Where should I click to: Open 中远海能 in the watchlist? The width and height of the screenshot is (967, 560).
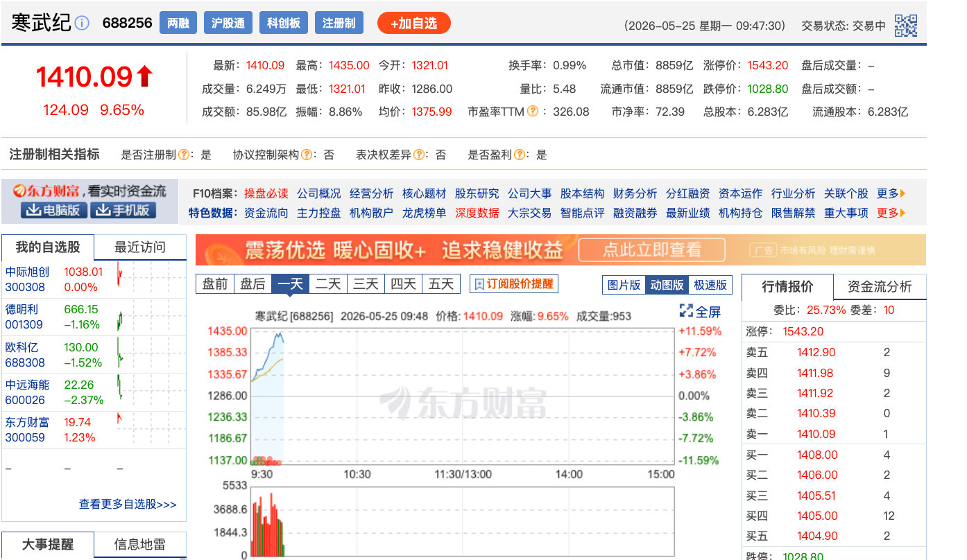27,385
